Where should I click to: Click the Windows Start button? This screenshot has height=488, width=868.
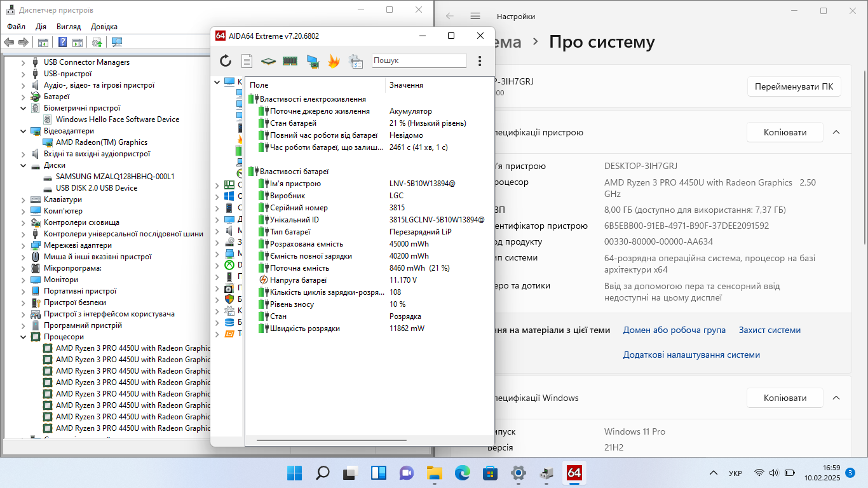tap(294, 473)
